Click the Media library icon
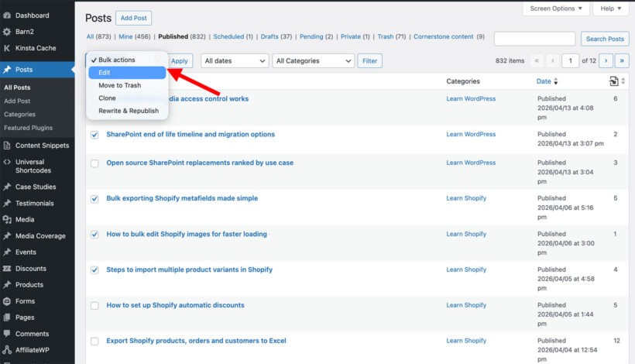This screenshot has width=635, height=364. [x=7, y=219]
